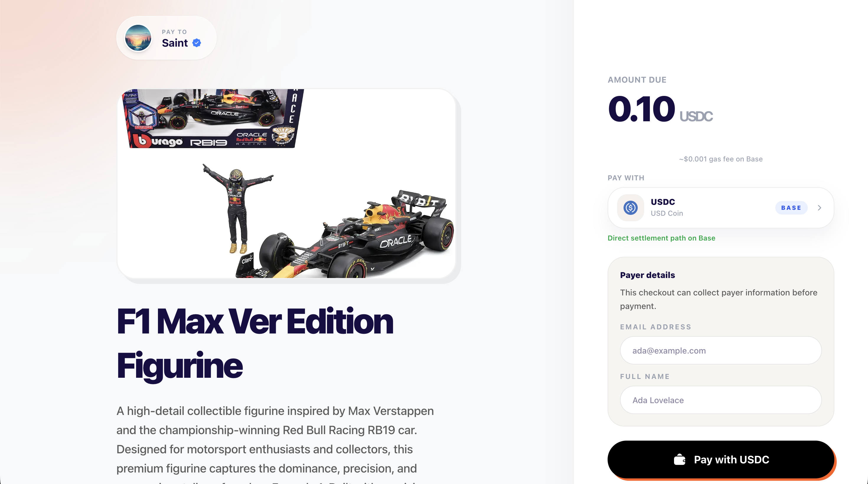Expand the payment method chevron arrow

820,208
